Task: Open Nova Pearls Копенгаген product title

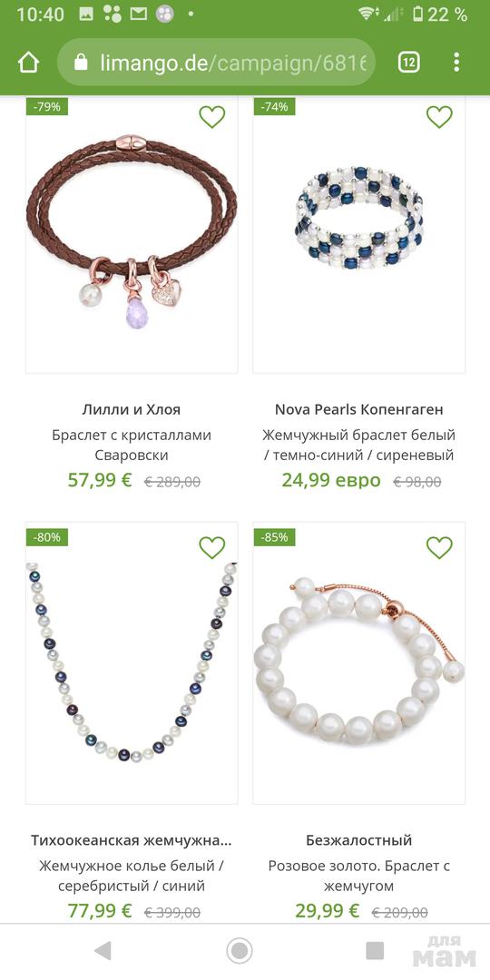Action: pyautogui.click(x=358, y=409)
